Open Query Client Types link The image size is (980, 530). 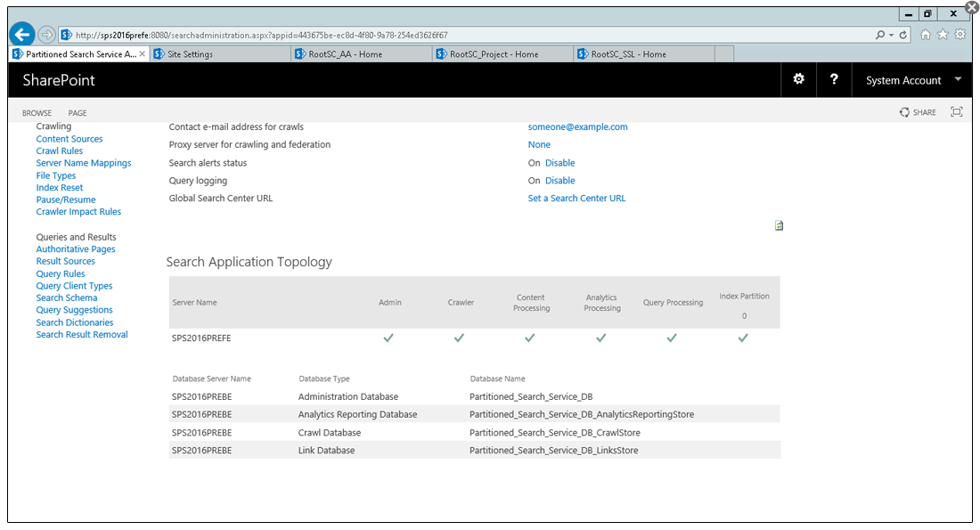click(x=74, y=286)
